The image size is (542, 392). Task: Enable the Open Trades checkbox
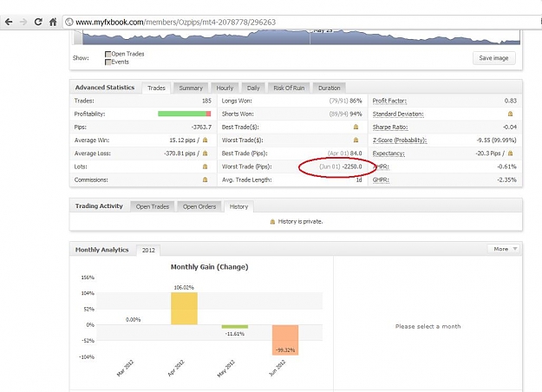point(108,55)
